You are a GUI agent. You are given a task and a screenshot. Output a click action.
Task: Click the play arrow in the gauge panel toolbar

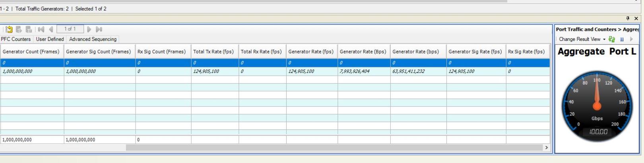(631, 39)
